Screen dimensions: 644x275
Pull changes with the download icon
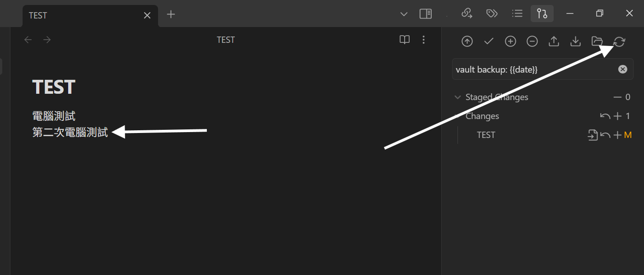[x=575, y=41]
